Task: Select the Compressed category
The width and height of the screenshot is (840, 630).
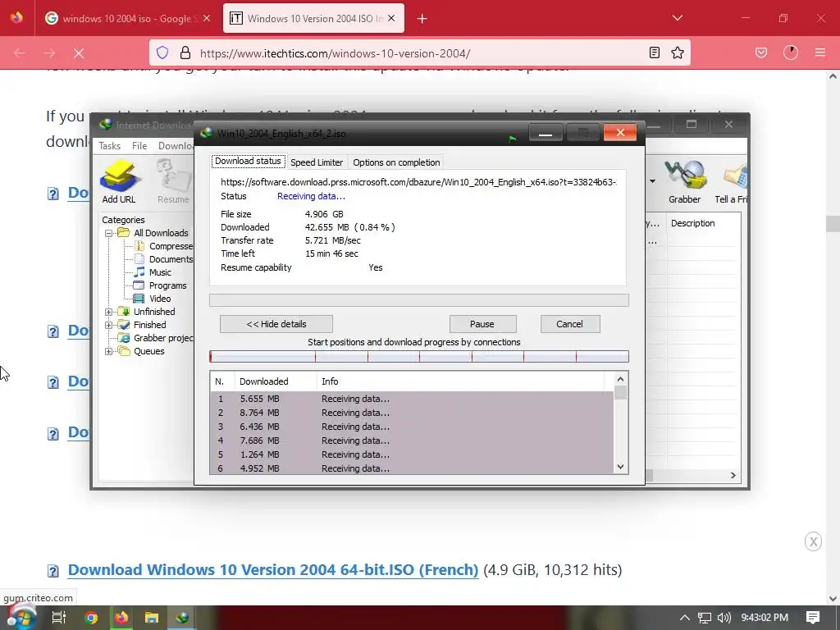Action: [171, 246]
